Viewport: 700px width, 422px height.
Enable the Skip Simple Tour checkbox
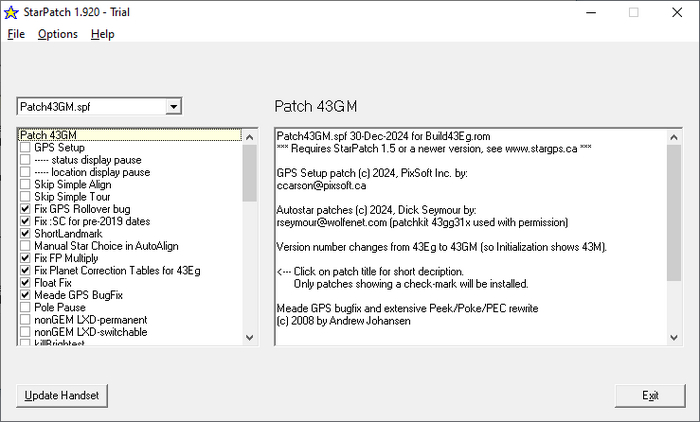(x=25, y=196)
